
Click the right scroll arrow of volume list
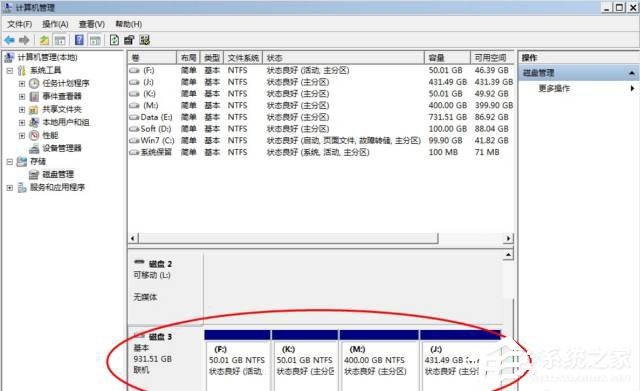coord(508,238)
